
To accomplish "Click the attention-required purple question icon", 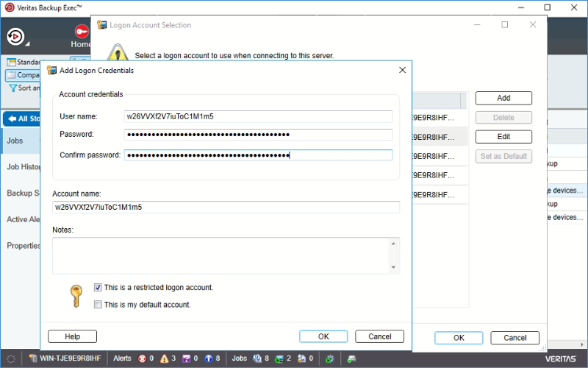I will pyautogui.click(x=187, y=358).
